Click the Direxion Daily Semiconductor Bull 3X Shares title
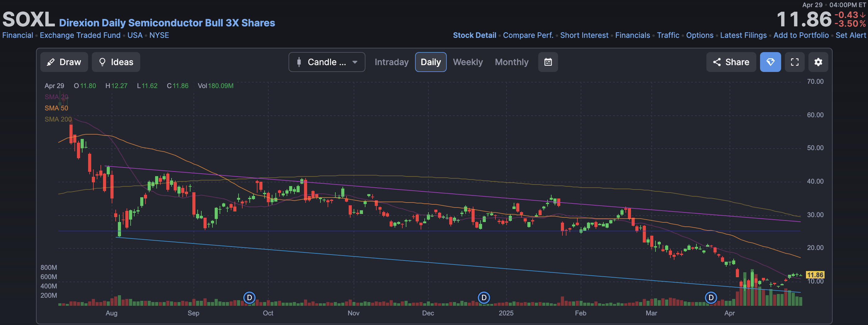Screen dimensions: 868x325 [x=167, y=23]
